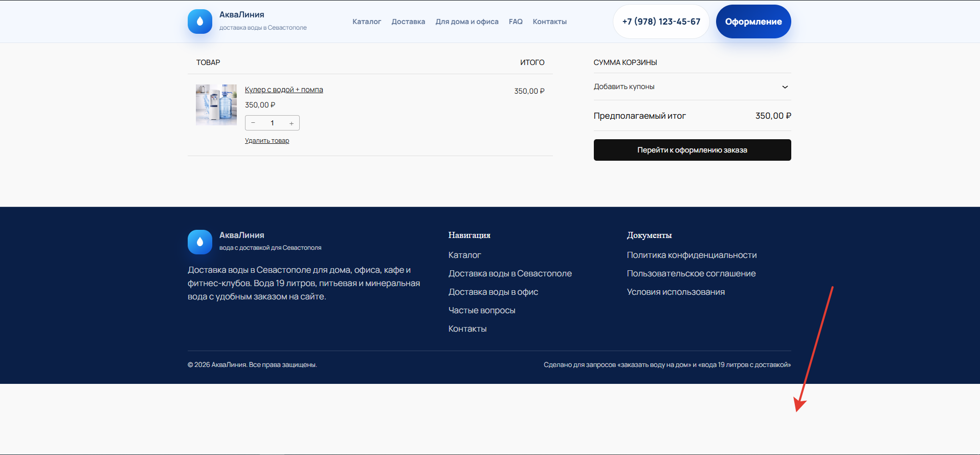Open the Доставка menu item
Image resolution: width=980 pixels, height=455 pixels.
pos(408,21)
